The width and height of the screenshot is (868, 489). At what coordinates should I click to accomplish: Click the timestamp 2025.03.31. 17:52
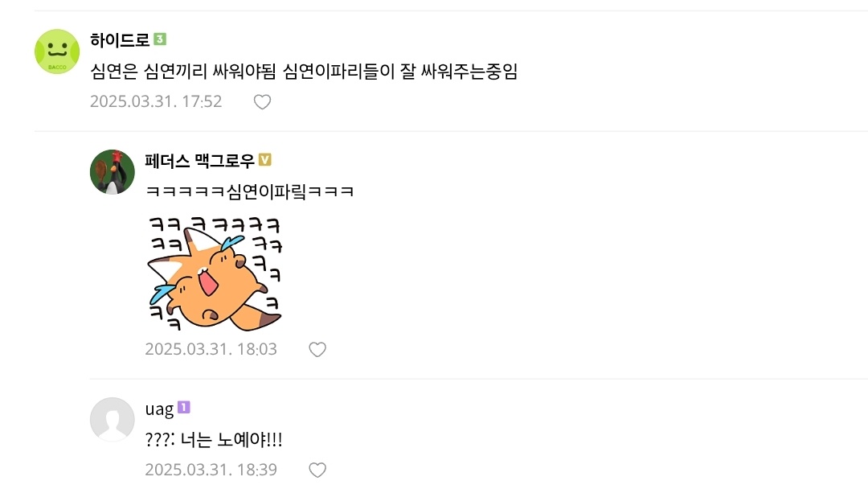point(156,101)
